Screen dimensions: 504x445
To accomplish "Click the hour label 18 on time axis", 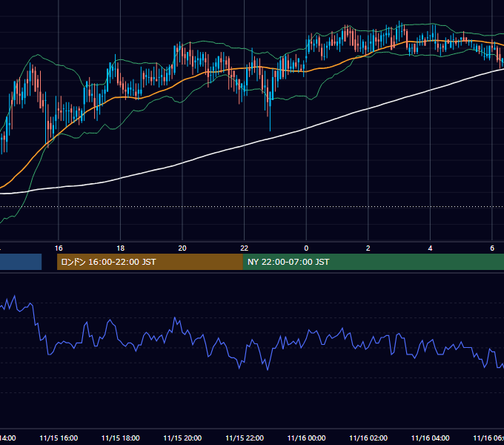I will [121, 248].
